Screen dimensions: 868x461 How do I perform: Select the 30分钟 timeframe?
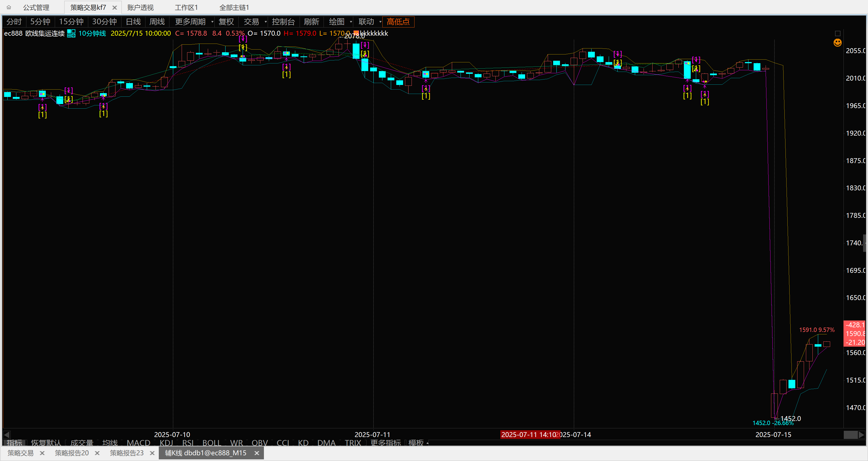pos(105,22)
